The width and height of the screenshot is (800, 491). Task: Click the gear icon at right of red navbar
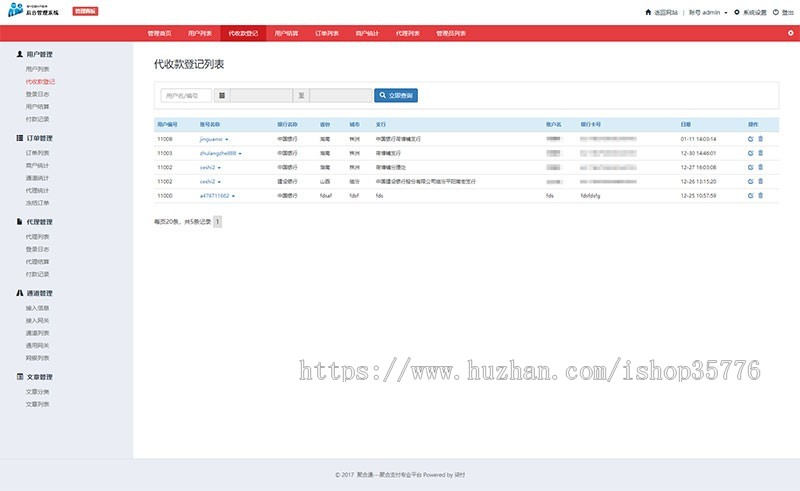click(790, 33)
